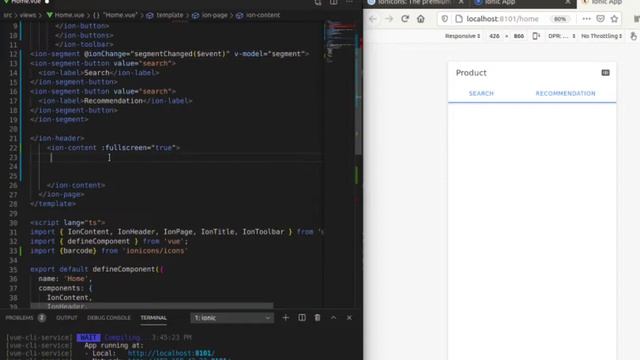The height and width of the screenshot is (360, 640).
Task: Open the page actions ellipsis menu
Action: [587, 19]
